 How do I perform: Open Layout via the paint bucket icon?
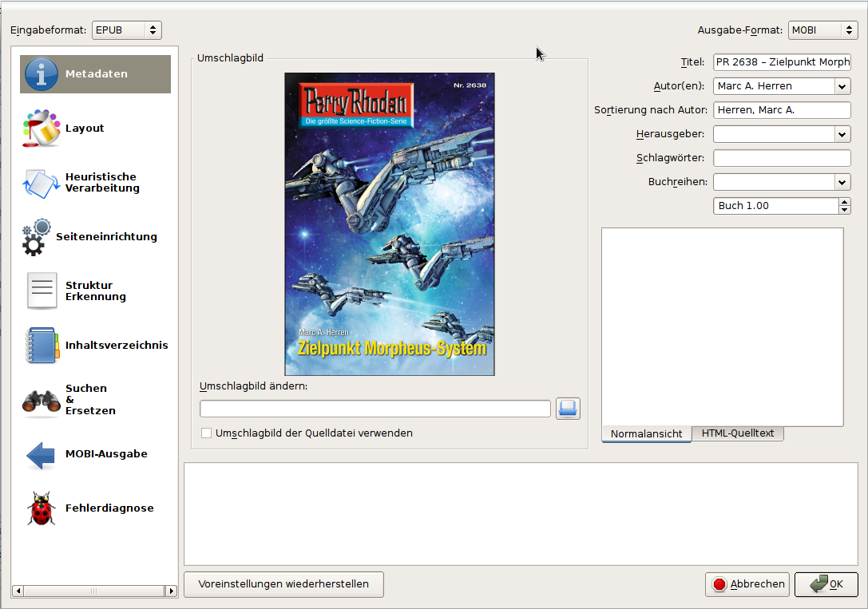tap(41, 129)
